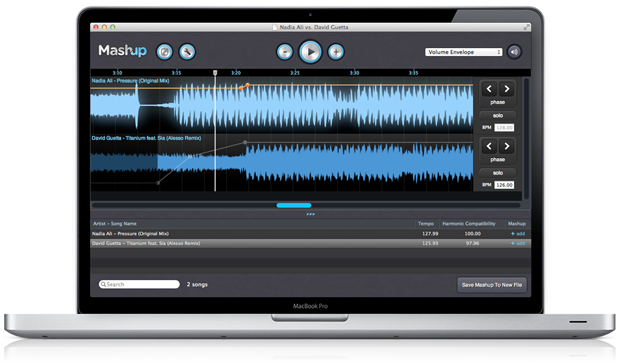620x362 pixels.
Task: Click the Harmonic Compatibility column header
Action: pyautogui.click(x=469, y=224)
